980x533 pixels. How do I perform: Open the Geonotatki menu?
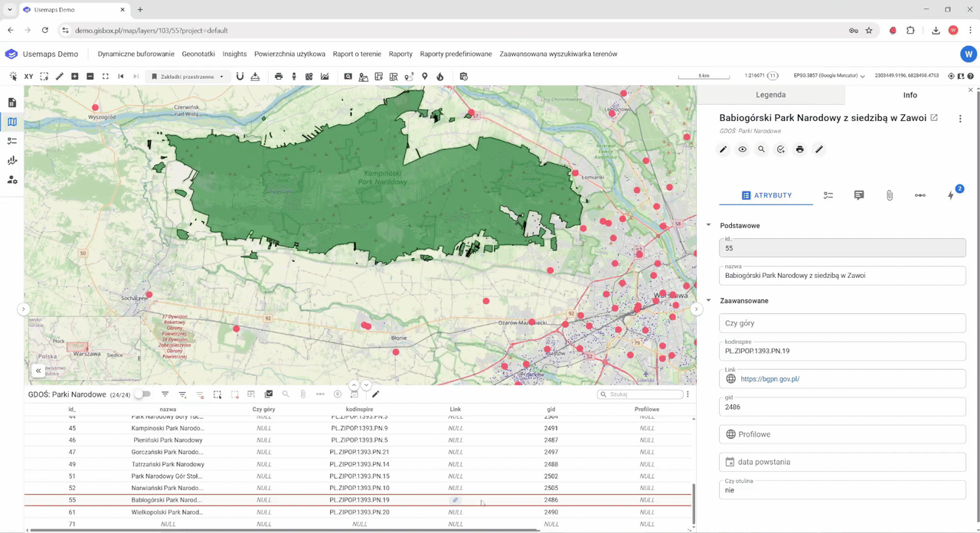[x=198, y=54]
